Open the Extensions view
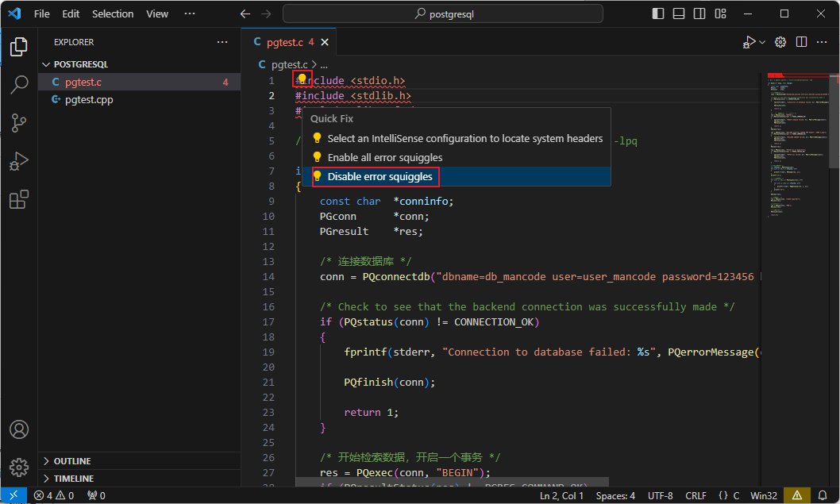This screenshot has height=504, width=840. [x=19, y=200]
